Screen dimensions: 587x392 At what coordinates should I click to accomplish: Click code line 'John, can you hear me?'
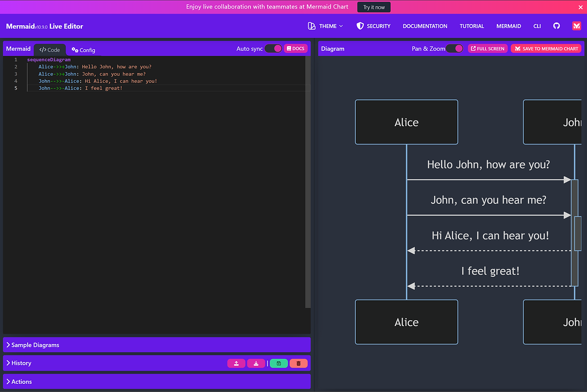tap(92, 74)
